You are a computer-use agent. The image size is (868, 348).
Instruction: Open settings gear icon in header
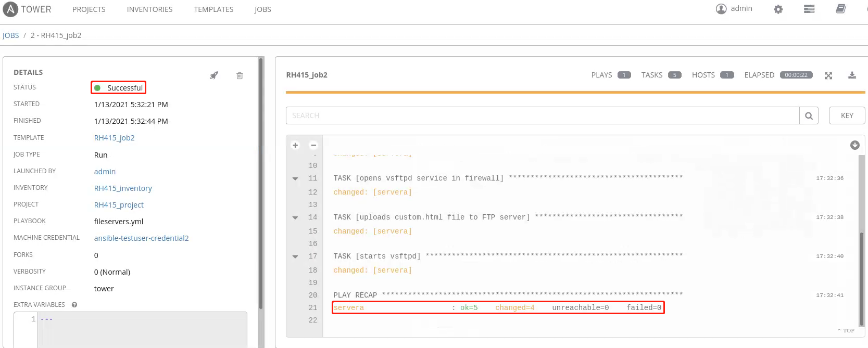(778, 9)
